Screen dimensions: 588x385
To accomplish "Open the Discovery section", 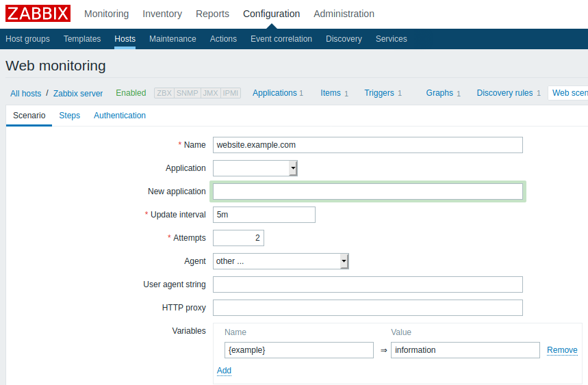I will [x=344, y=39].
